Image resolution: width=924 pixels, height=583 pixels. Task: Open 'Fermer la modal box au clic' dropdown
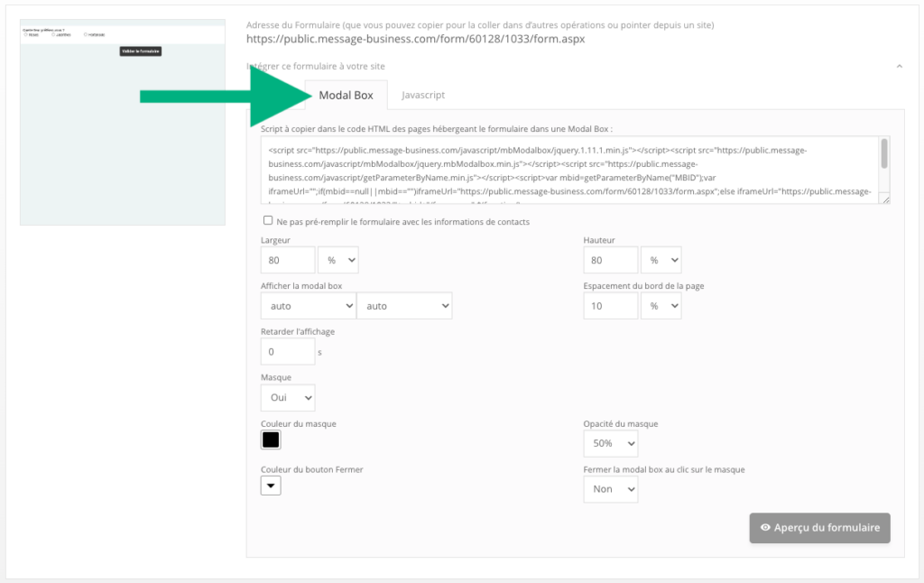coord(611,489)
